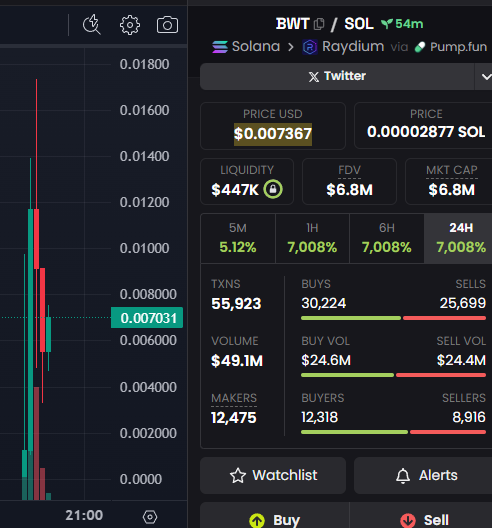Click the Watchlist star icon
The width and height of the screenshot is (492, 528).
pos(238,475)
